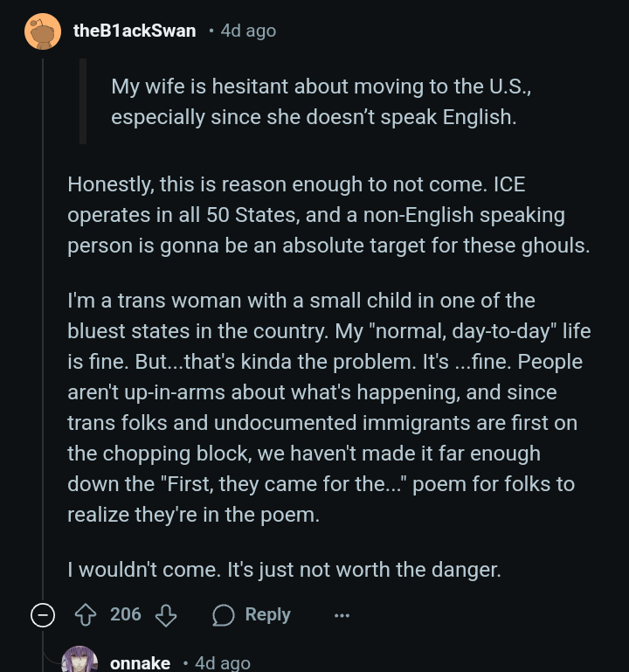Click the paragraph starting "Honestly, this is reason"
The image size is (629, 672).
click(x=328, y=215)
